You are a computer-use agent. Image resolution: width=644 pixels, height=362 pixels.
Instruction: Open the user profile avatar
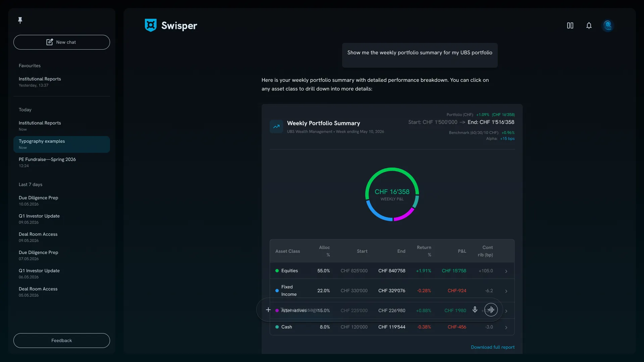pyautogui.click(x=608, y=25)
